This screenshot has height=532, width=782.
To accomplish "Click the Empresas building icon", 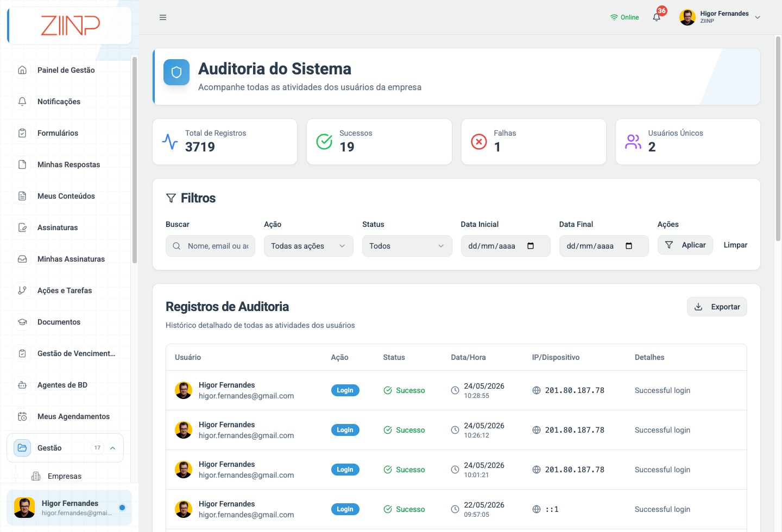I will 36,476.
